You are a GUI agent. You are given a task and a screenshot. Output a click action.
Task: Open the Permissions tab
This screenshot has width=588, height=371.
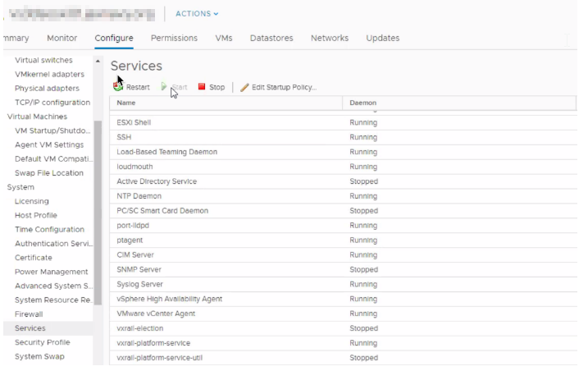pyautogui.click(x=174, y=38)
